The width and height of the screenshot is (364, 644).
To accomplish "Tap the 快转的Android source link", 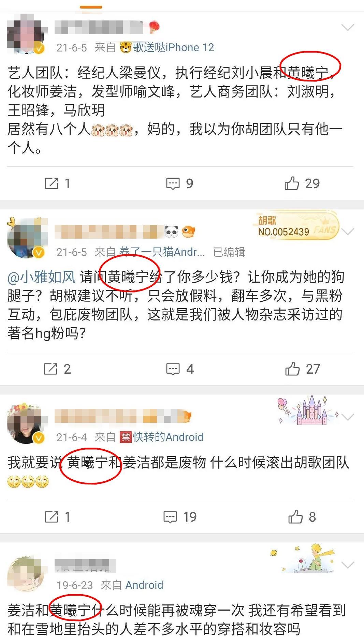I will 161,437.
